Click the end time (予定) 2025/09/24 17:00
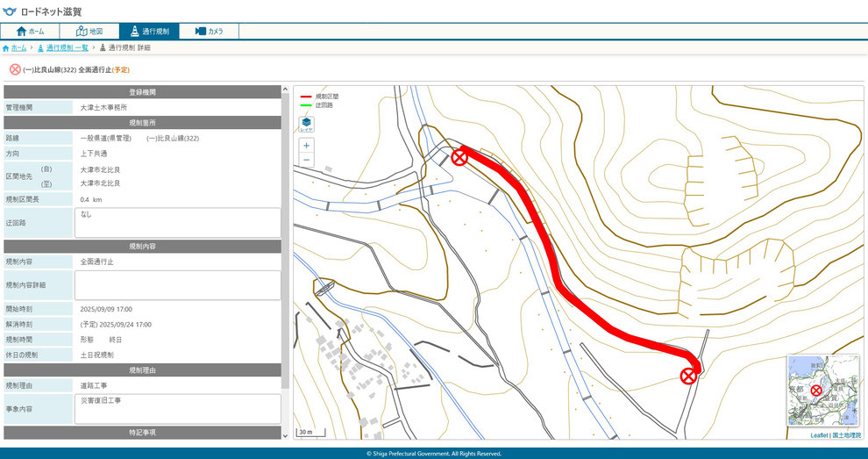The image size is (868, 459). (x=116, y=325)
